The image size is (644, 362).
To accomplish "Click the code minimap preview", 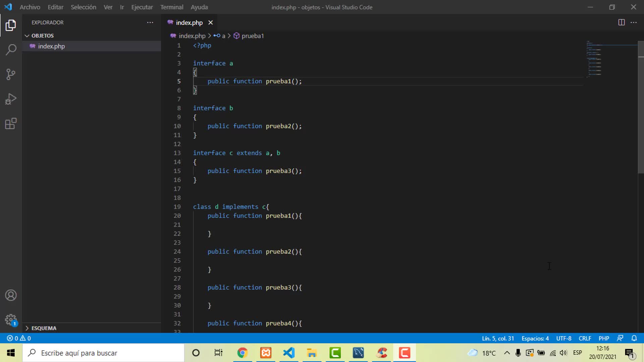I will (x=594, y=60).
